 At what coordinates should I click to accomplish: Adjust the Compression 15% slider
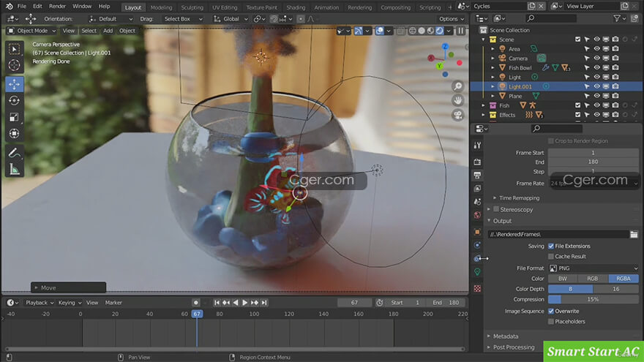pyautogui.click(x=594, y=299)
